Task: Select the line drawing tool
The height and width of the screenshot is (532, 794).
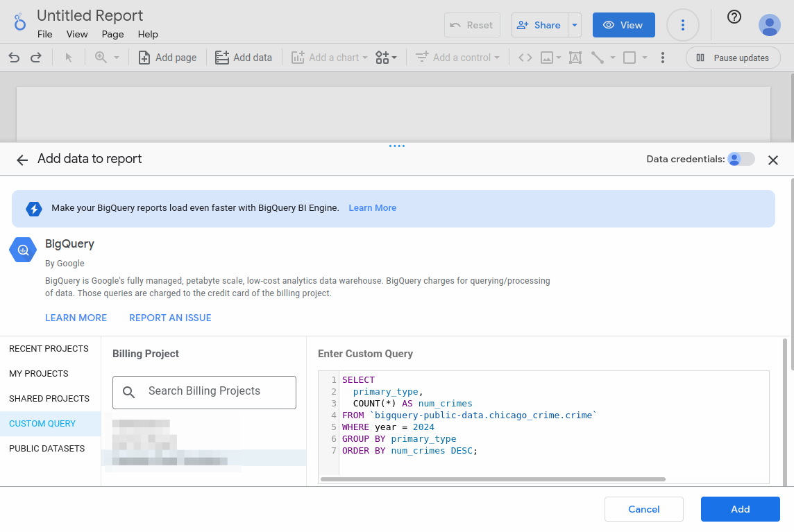Action: coord(598,58)
